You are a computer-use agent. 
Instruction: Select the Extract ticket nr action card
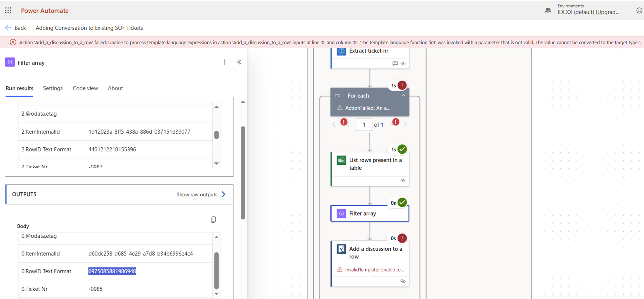pyautogui.click(x=370, y=58)
